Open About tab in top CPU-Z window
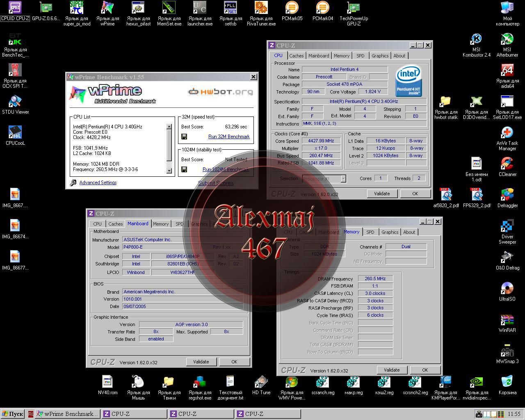Image resolution: width=525 pixels, height=420 pixels. [x=399, y=56]
